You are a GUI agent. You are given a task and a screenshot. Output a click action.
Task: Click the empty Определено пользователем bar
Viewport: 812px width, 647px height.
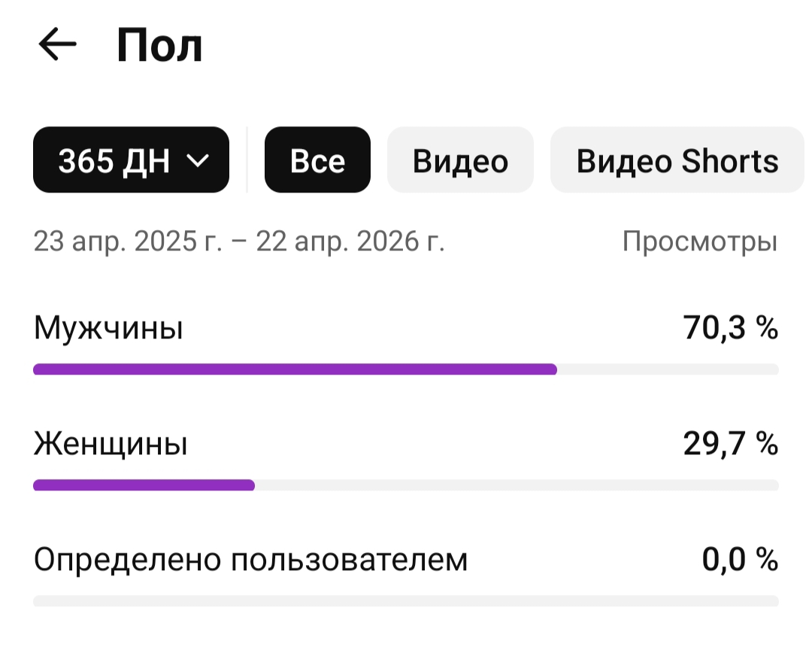coord(406,601)
